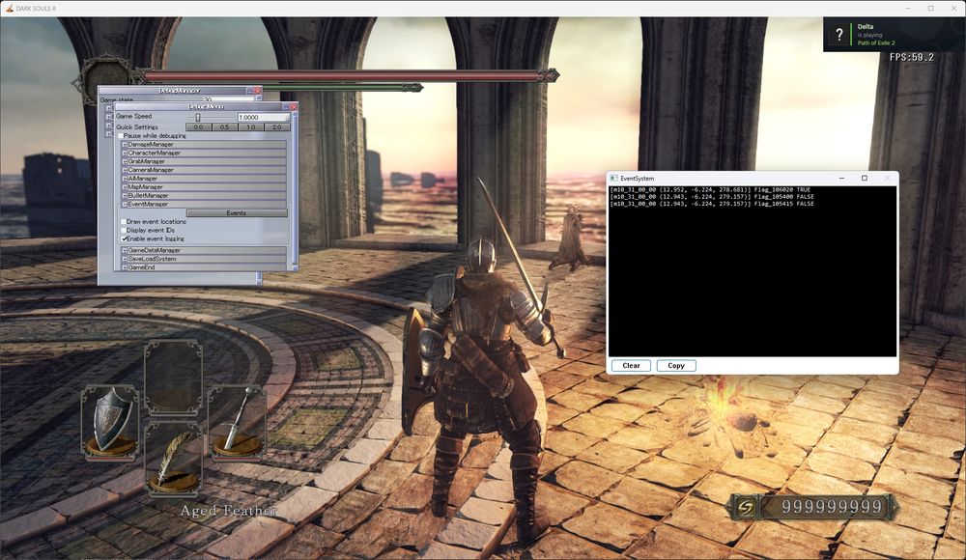
Task: Click the Debug Menu vertical scrollbar
Action: pyautogui.click(x=295, y=191)
